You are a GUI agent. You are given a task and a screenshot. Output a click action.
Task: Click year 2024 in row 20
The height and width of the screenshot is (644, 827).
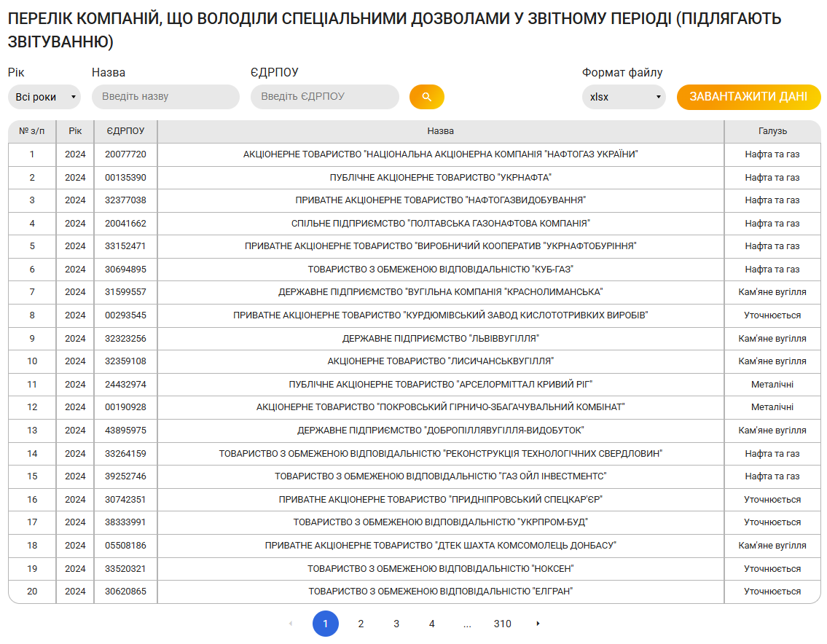coord(75,592)
